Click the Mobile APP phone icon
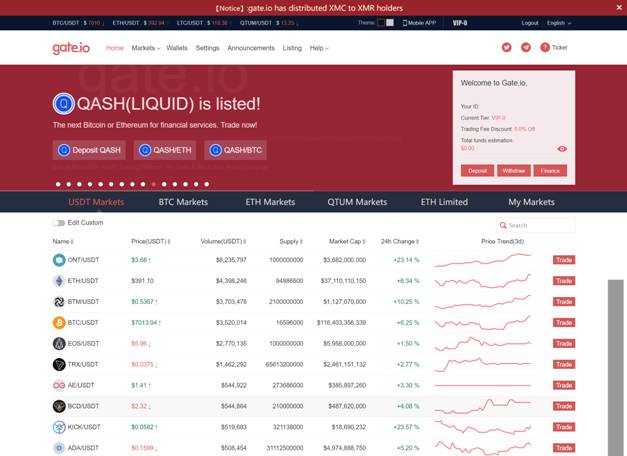This screenshot has height=456, width=627. click(x=404, y=23)
